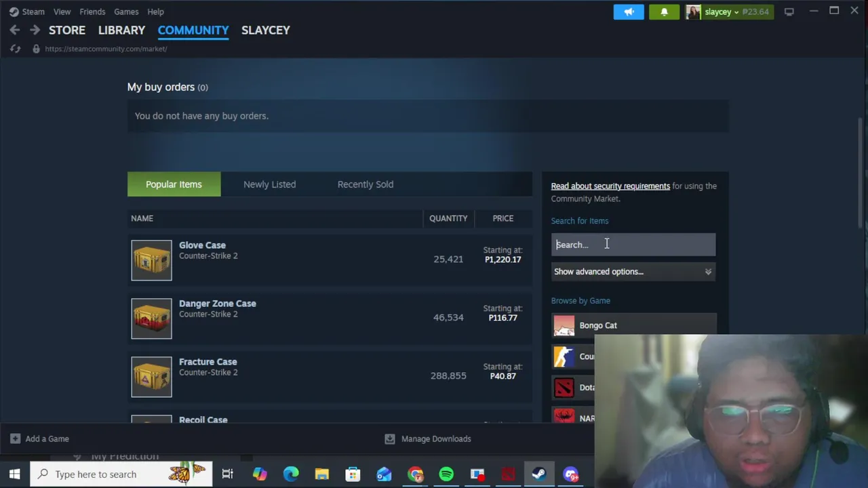Screen dimensions: 868x488
Task: Click the Add a Game plus icon
Action: pos(15,439)
